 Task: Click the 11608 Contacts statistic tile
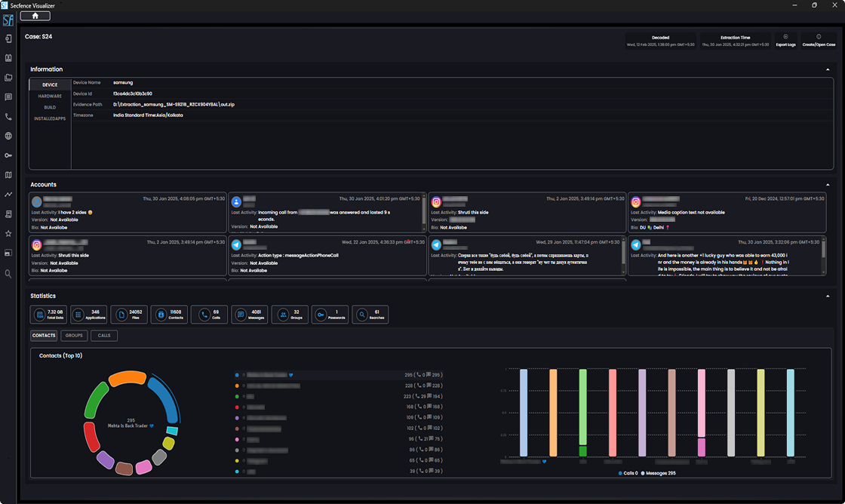click(169, 315)
